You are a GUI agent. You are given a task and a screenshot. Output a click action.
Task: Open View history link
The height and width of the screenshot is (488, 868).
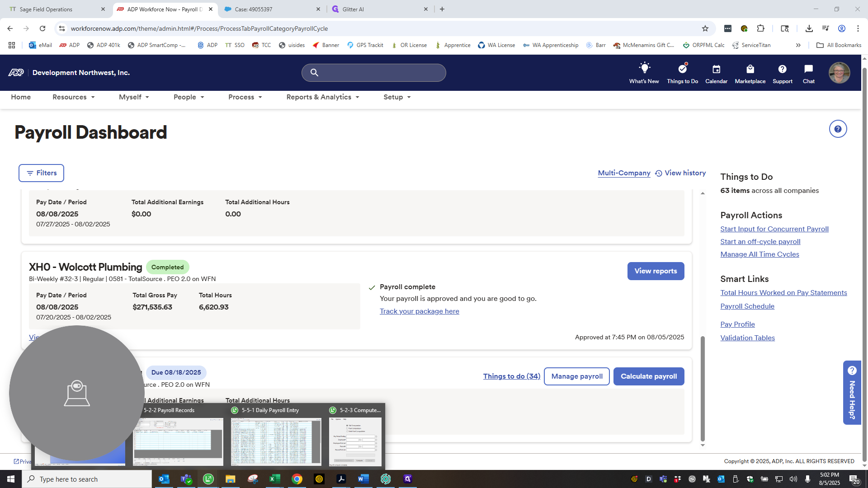(680, 173)
